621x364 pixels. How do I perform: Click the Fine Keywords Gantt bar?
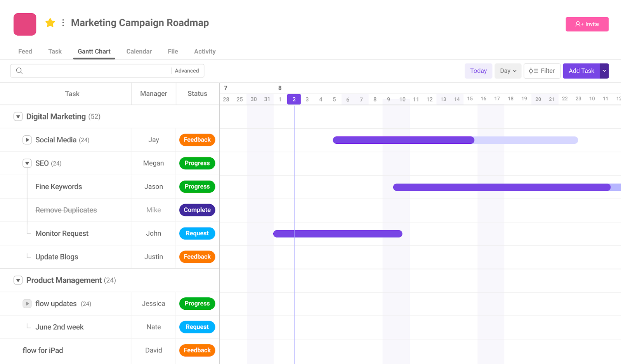point(507,187)
